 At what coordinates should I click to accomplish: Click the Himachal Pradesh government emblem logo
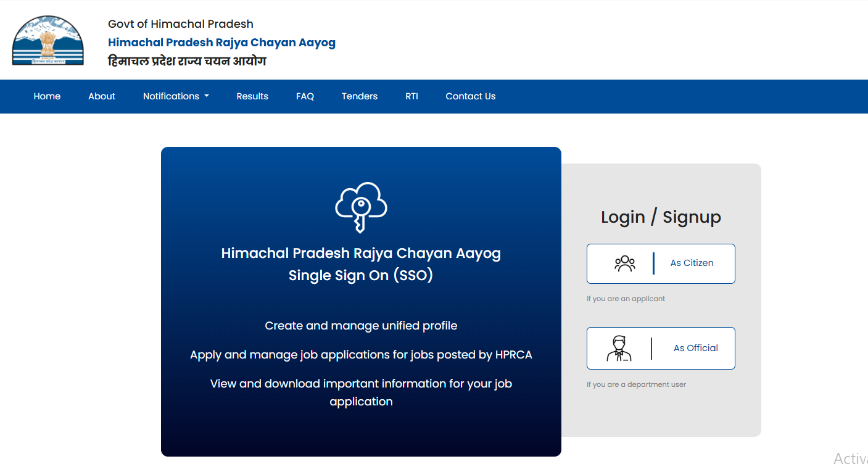pos(48,41)
